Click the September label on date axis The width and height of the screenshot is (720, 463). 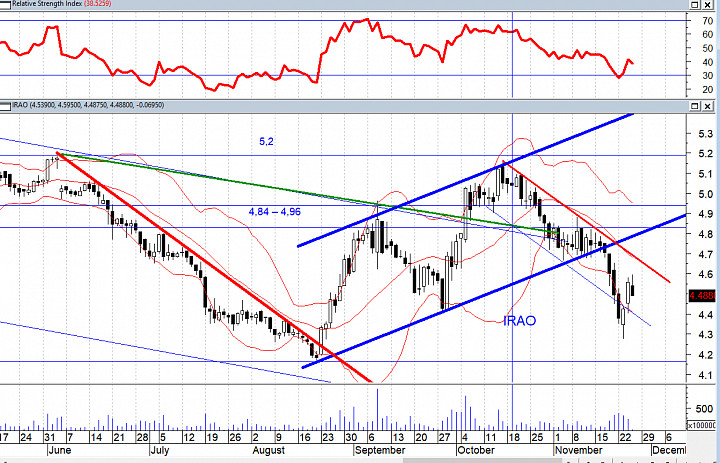click(380, 450)
